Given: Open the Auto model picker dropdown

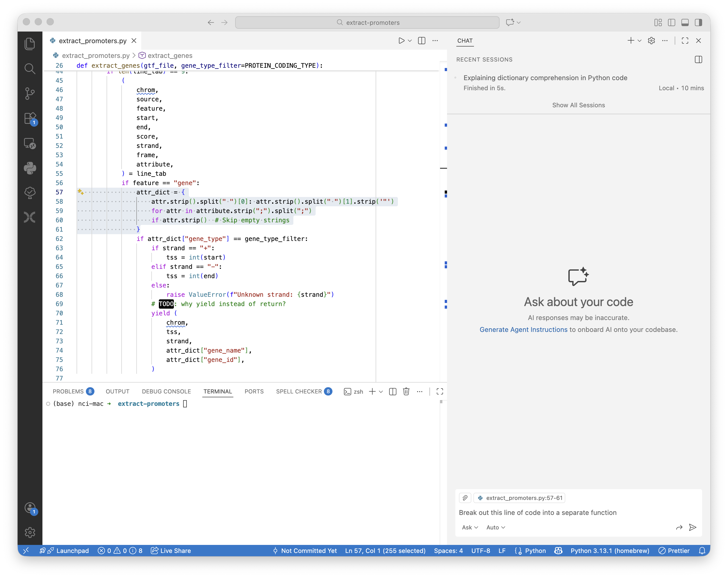Looking at the screenshot, I should pyautogui.click(x=495, y=527).
